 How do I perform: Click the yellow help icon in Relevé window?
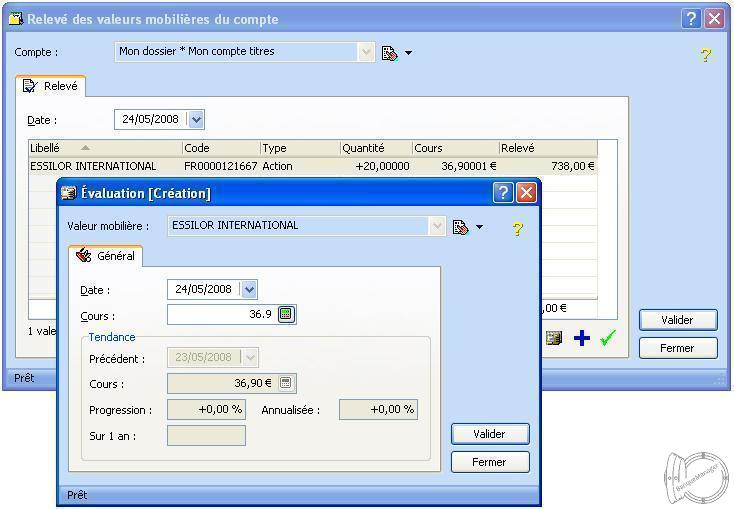[705, 55]
